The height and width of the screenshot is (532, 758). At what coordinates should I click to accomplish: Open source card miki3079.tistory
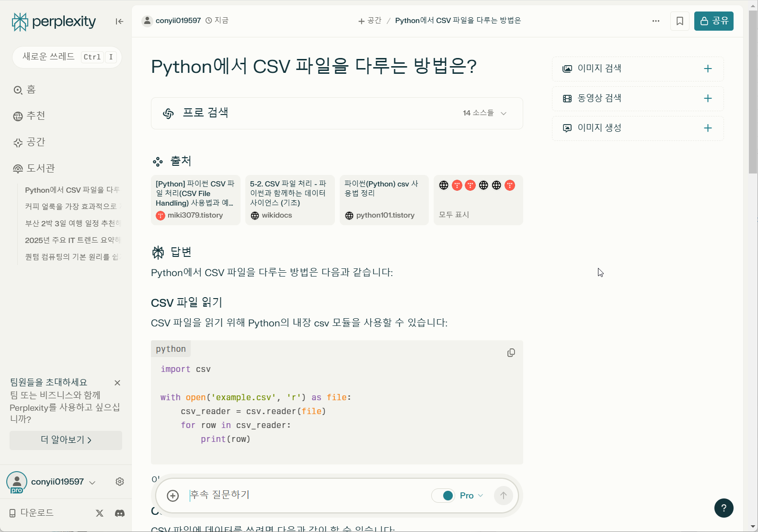tap(195, 200)
